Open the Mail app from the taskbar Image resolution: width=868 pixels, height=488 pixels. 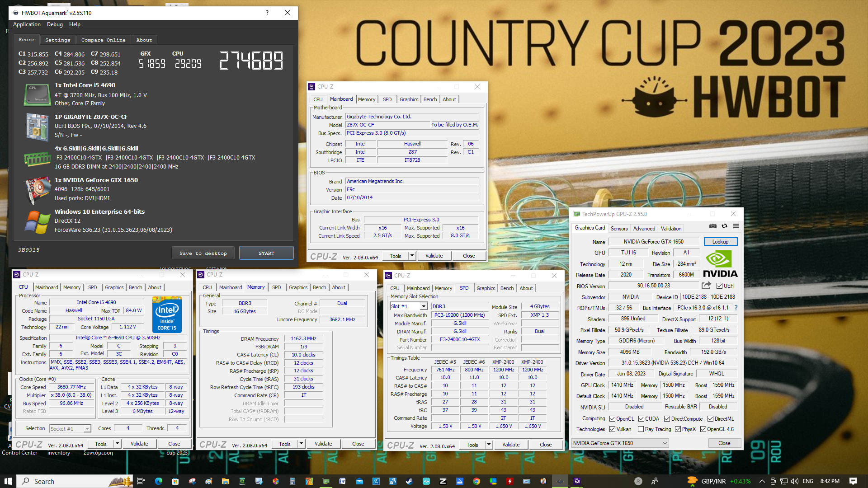coord(359,481)
